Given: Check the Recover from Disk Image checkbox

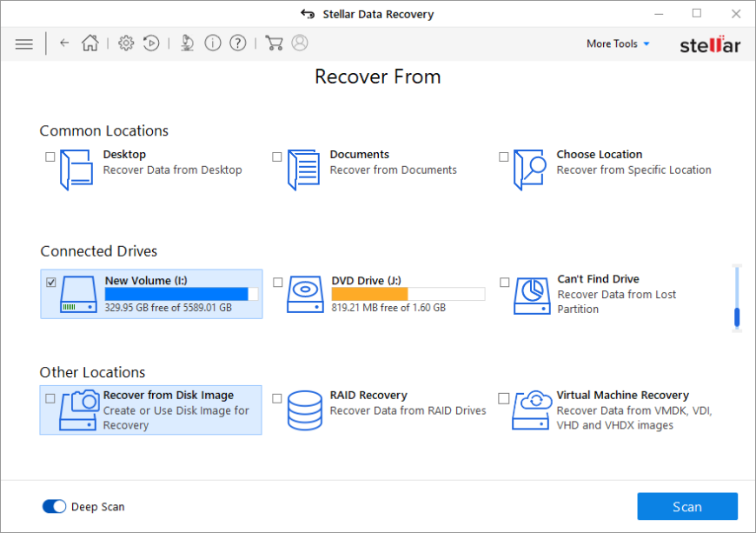Looking at the screenshot, I should (50, 398).
